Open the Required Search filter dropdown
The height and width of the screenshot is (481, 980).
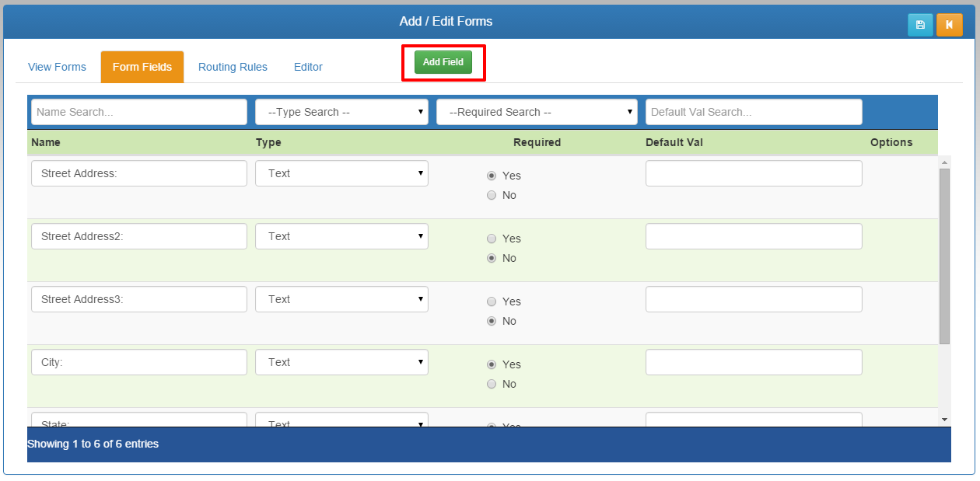point(537,112)
